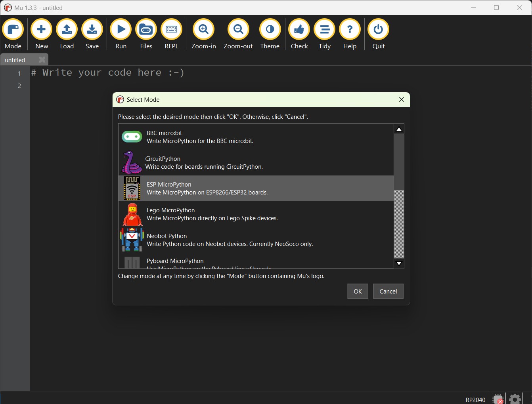Open the REPL panel
532x404 pixels.
tap(172, 34)
